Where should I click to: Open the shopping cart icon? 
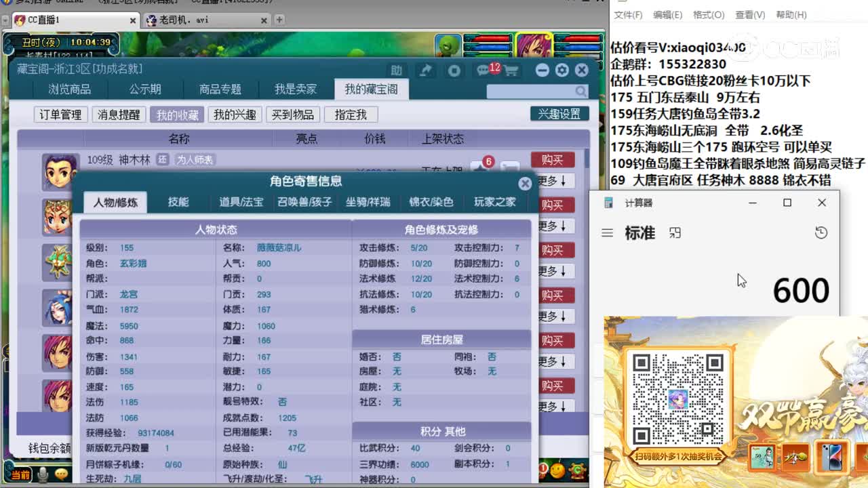[511, 70]
